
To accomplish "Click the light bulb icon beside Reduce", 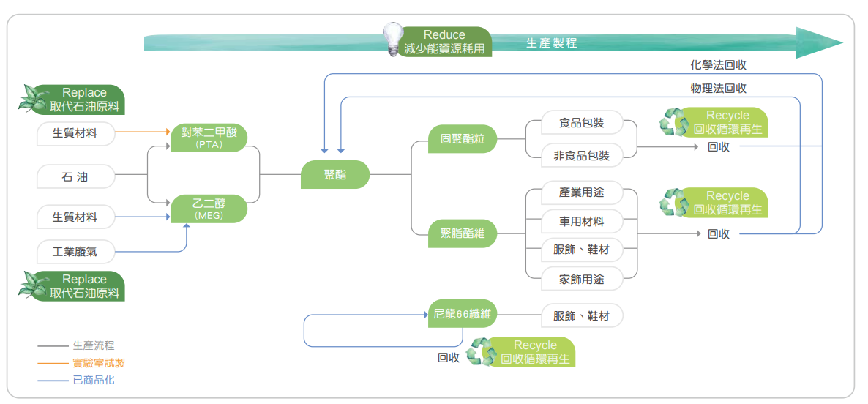I will click(x=394, y=38).
